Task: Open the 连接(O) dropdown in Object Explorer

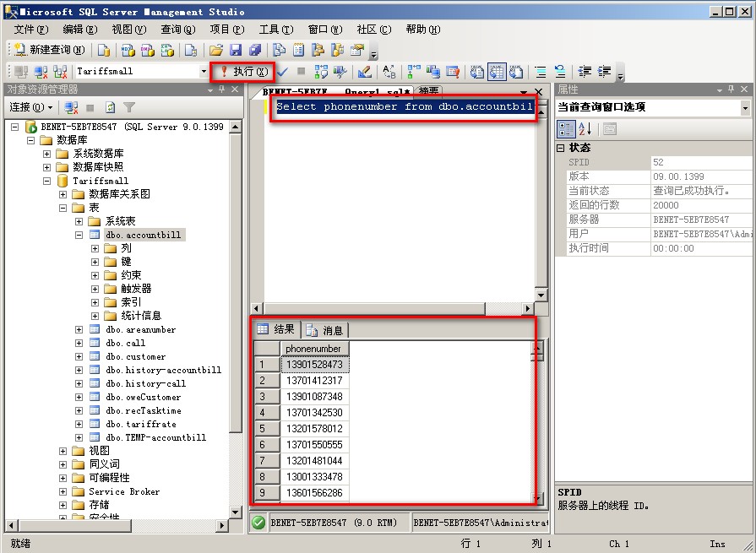Action: pyautogui.click(x=31, y=107)
